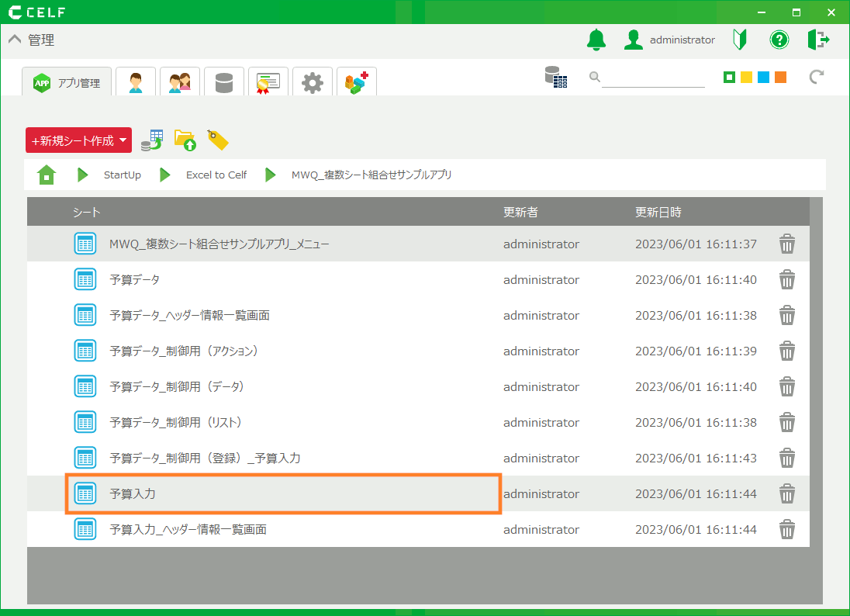This screenshot has width=850, height=616.
Task: Switch to the single user management tab
Action: 136,82
